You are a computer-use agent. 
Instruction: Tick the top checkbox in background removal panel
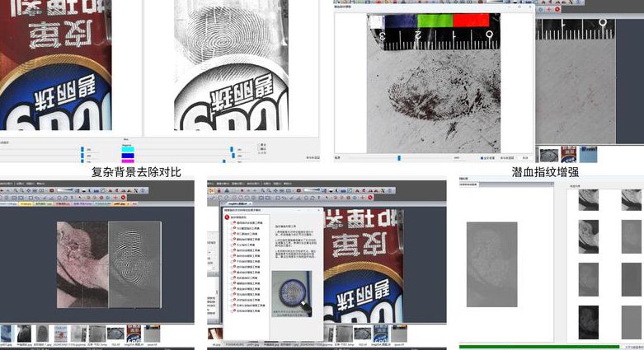coord(260,145)
